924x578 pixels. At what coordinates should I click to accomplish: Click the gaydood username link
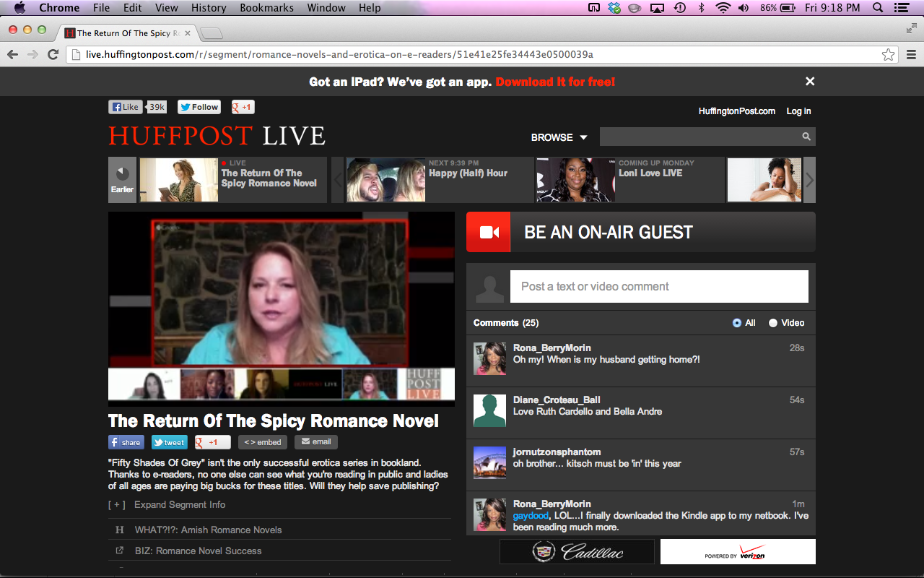pyautogui.click(x=531, y=516)
